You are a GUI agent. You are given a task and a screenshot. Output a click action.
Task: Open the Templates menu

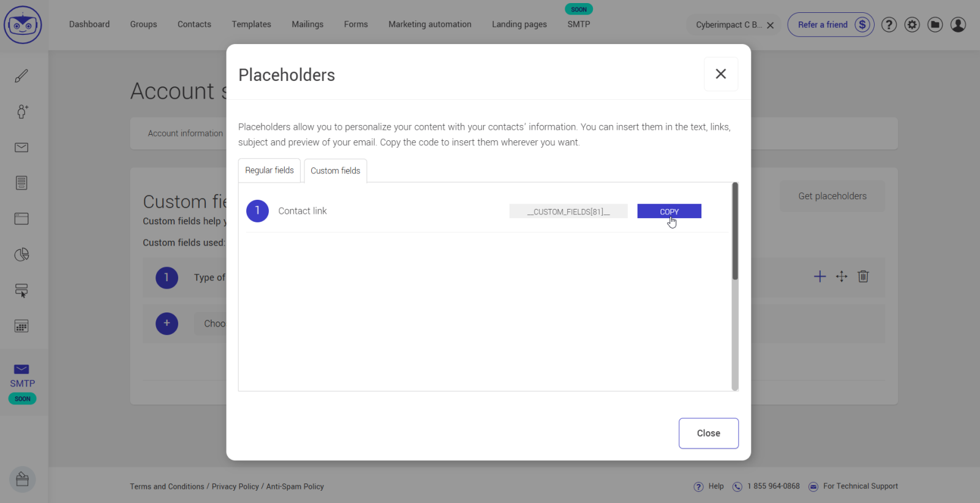(251, 25)
